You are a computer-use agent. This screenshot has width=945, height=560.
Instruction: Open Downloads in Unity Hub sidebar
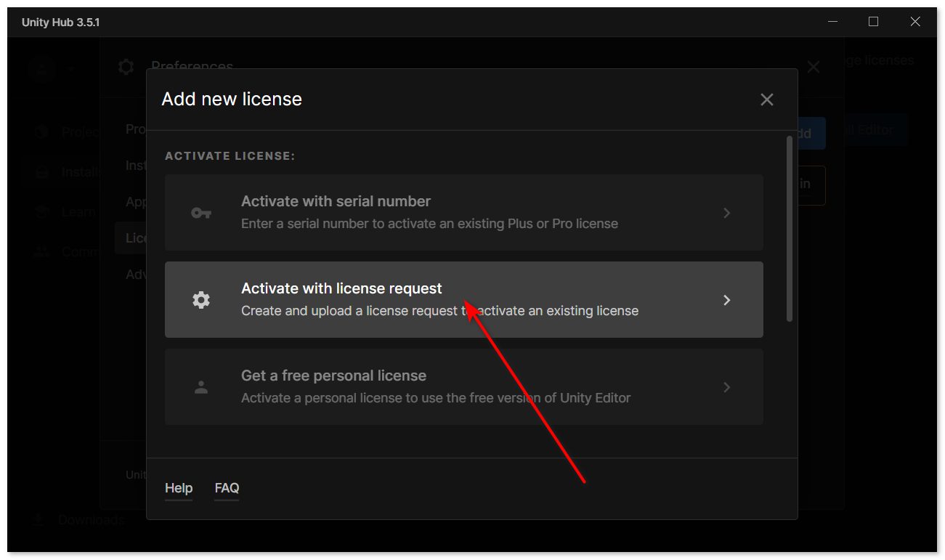coord(80,520)
